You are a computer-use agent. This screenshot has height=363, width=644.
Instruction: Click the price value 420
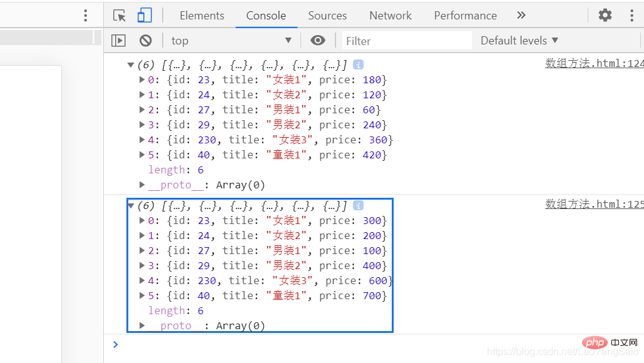(x=372, y=155)
